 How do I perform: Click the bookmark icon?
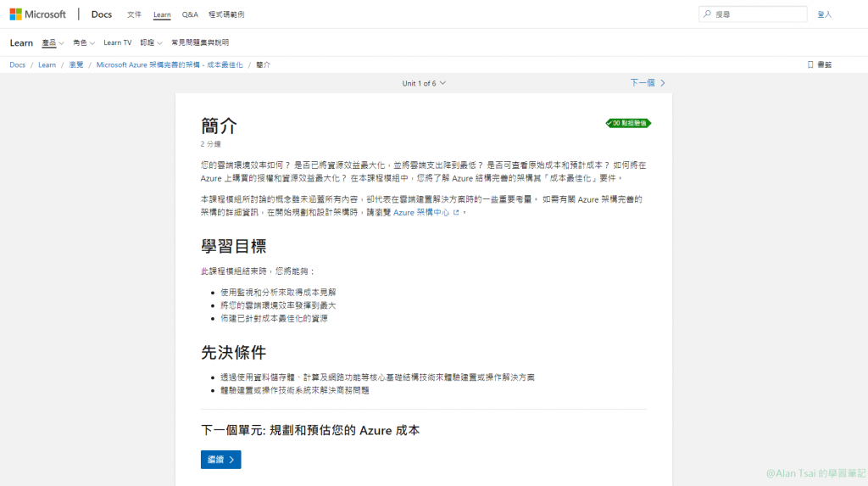810,64
